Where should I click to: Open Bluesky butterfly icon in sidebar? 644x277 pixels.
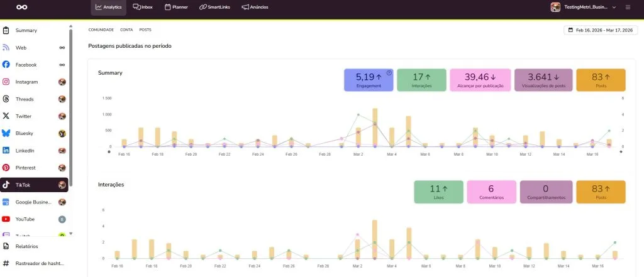[6, 133]
